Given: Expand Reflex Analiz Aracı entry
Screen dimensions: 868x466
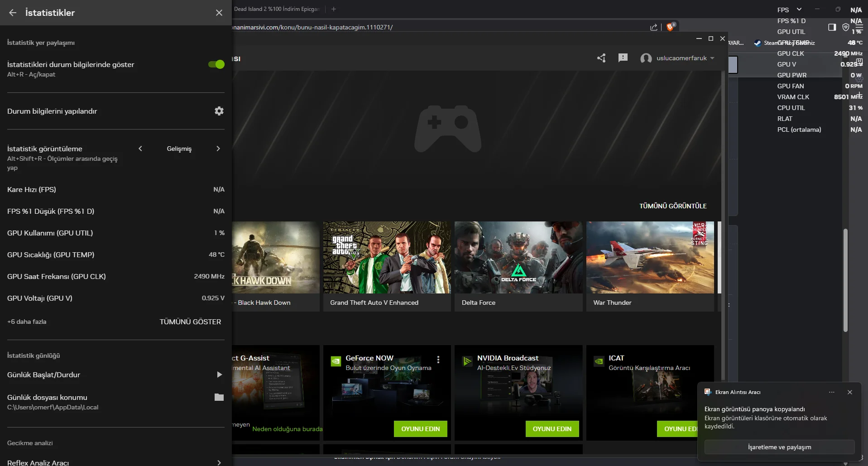Looking at the screenshot, I should 219,462.
